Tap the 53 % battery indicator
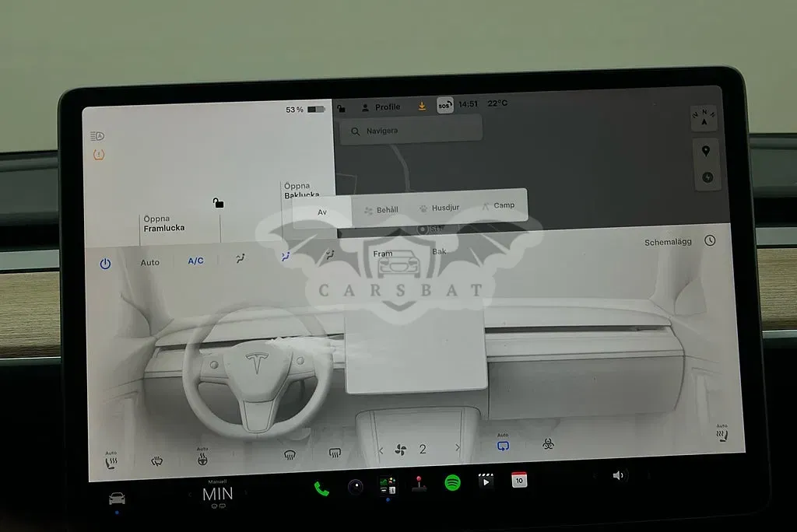Screen dimensions: 797x532 click(x=305, y=109)
